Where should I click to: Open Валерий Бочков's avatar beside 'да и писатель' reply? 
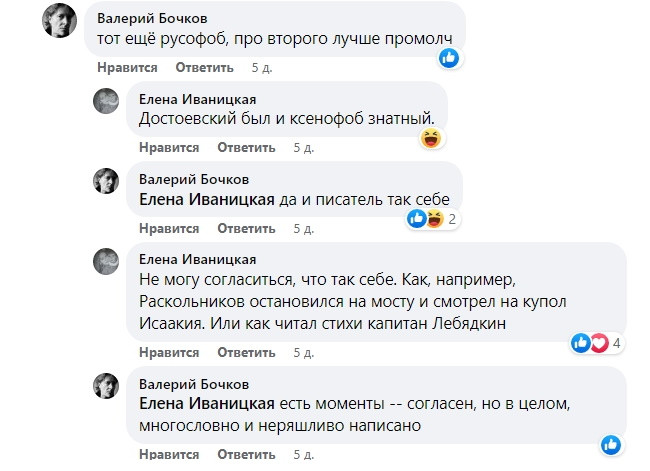click(x=107, y=181)
